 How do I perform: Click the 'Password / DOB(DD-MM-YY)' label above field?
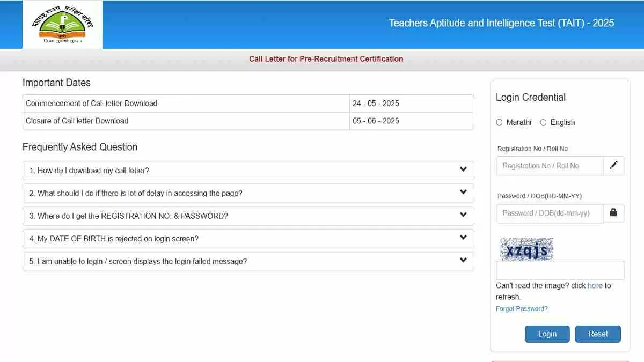pos(539,196)
